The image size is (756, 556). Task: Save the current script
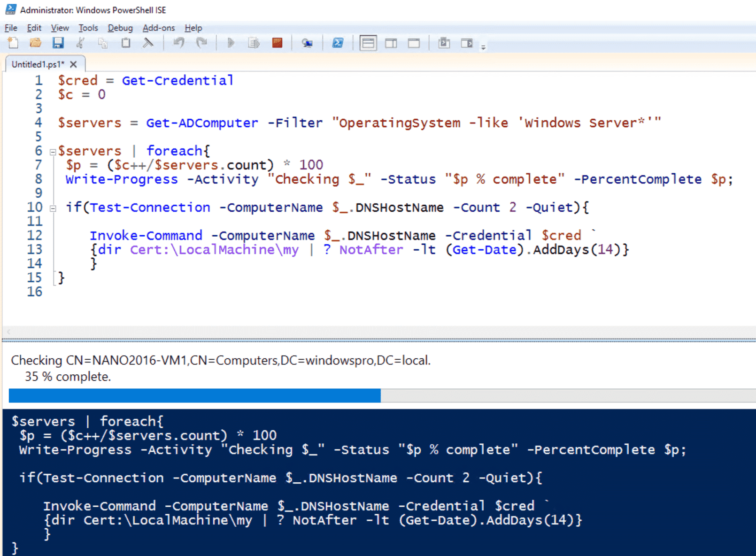[58, 43]
